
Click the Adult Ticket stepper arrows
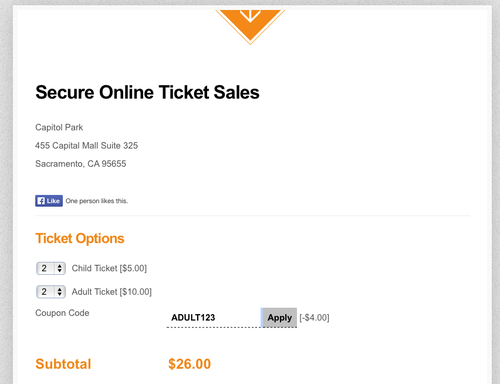60,292
